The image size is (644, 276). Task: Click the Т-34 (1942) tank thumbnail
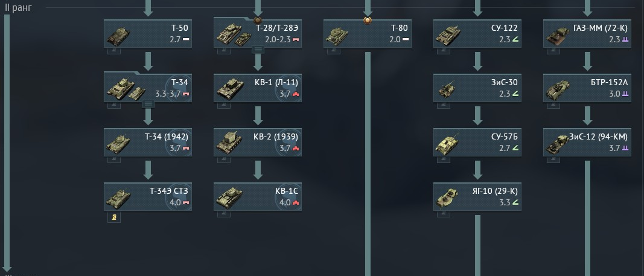tap(118, 143)
